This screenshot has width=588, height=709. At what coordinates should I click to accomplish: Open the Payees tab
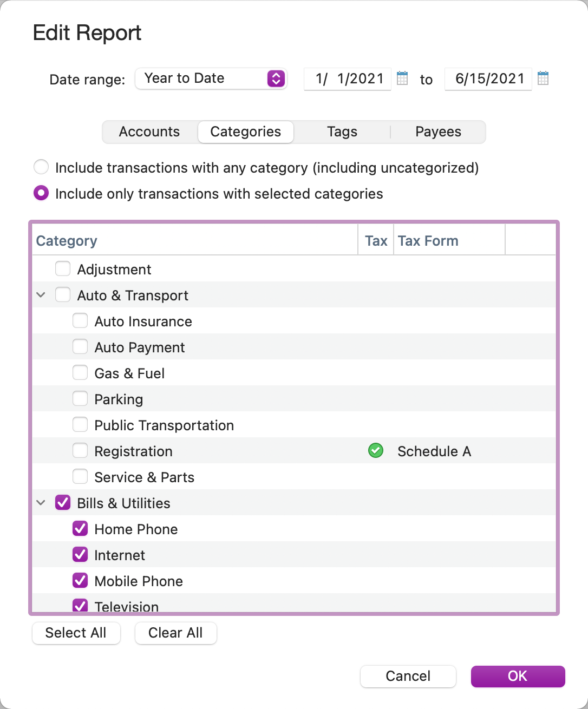(x=438, y=132)
